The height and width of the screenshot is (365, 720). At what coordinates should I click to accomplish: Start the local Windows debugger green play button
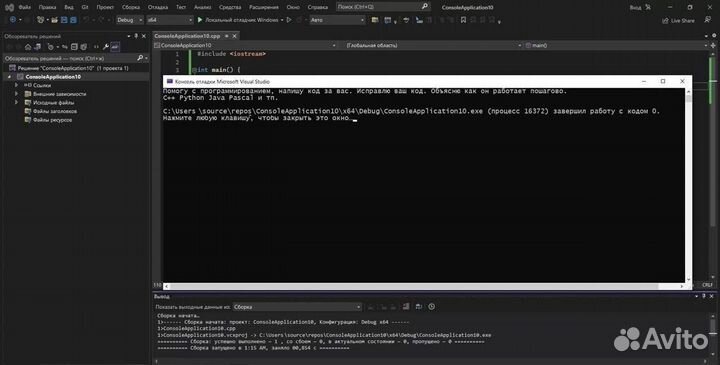200,20
